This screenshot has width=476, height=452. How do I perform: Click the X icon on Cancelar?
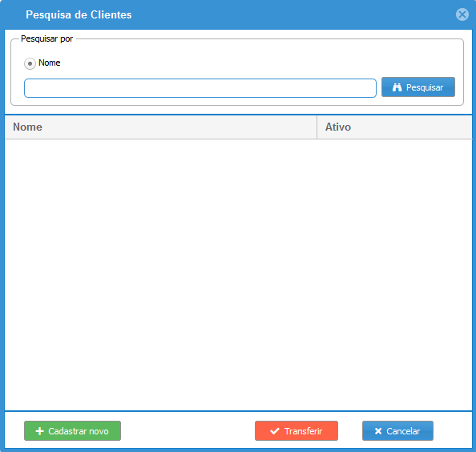(x=378, y=431)
